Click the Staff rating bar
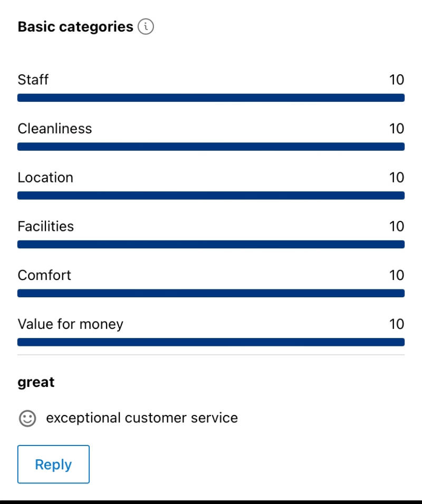Image resolution: width=422 pixels, height=504 pixels. tap(211, 98)
